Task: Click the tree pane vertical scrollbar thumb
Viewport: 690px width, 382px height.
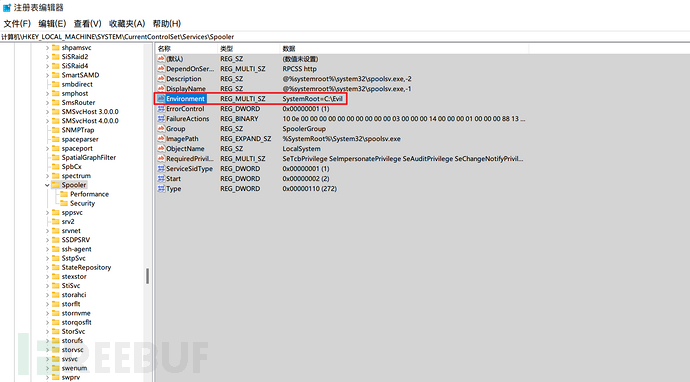Action: click(x=147, y=276)
